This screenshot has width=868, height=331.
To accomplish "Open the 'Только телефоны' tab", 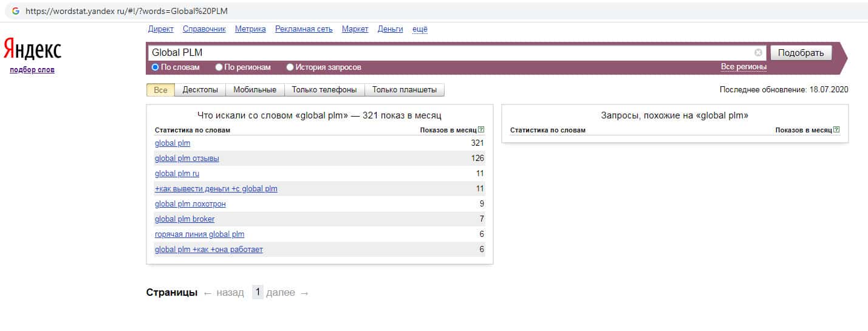I will click(x=324, y=90).
